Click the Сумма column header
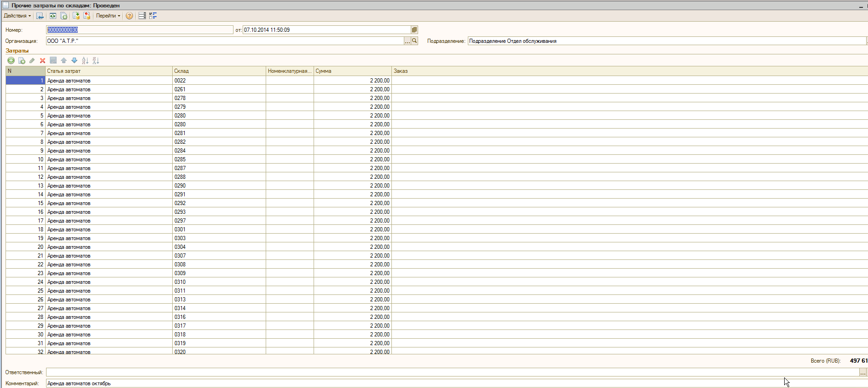This screenshot has width=868, height=388. (352, 71)
